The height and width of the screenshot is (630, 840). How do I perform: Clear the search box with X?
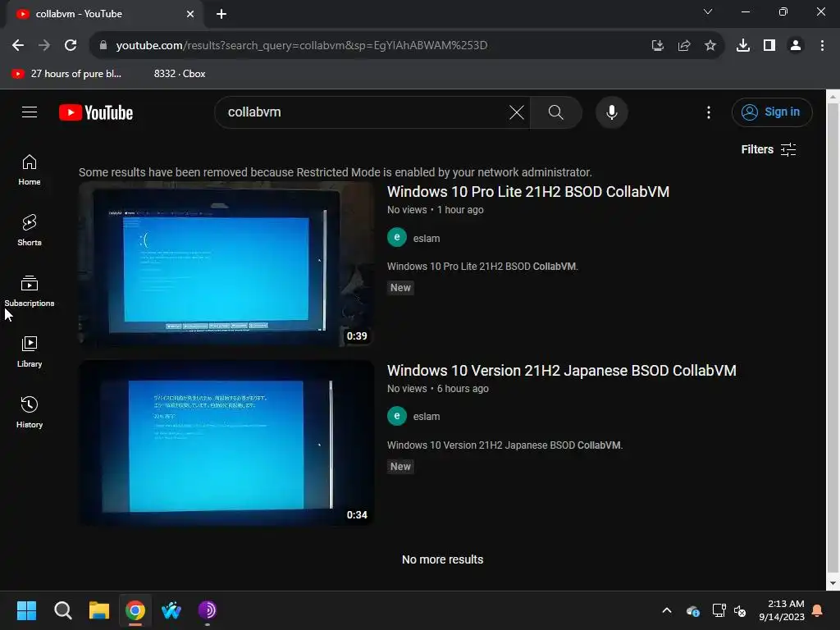coord(517,112)
